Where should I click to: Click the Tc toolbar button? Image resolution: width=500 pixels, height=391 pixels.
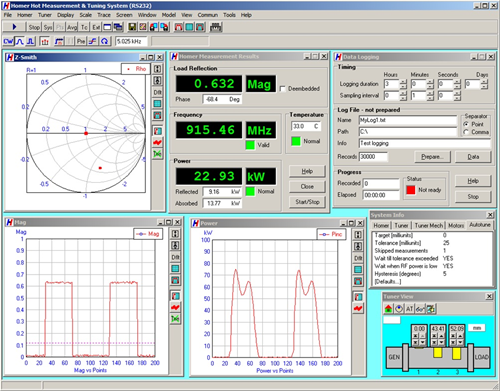(84, 27)
